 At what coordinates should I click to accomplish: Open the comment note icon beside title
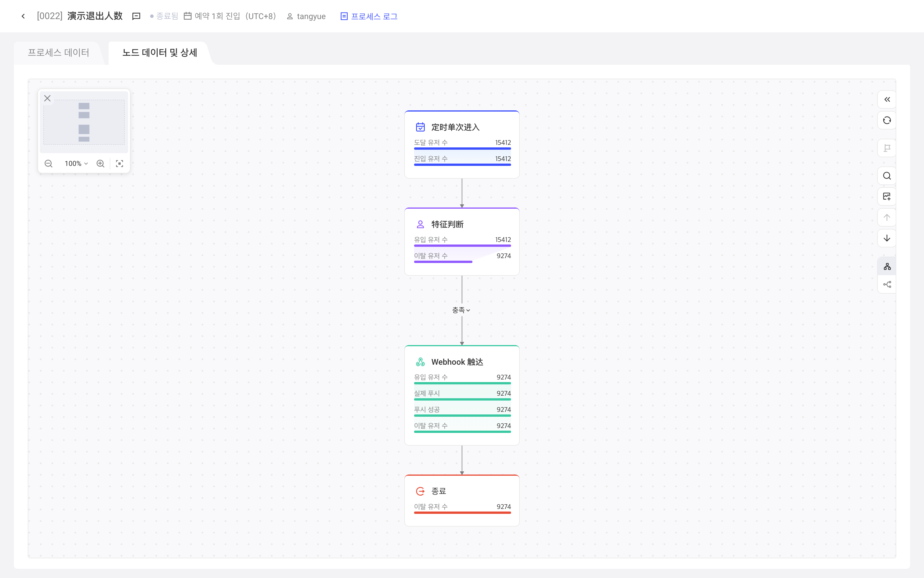(x=136, y=16)
